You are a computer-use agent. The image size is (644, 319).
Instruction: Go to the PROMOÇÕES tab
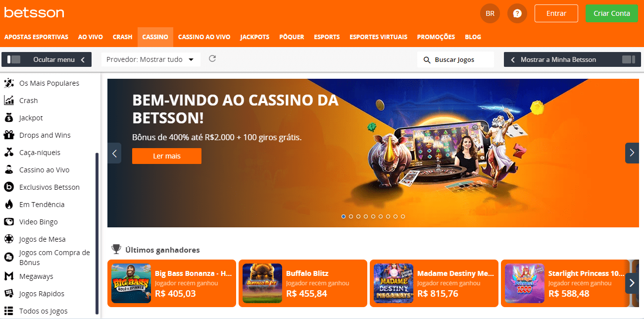436,37
